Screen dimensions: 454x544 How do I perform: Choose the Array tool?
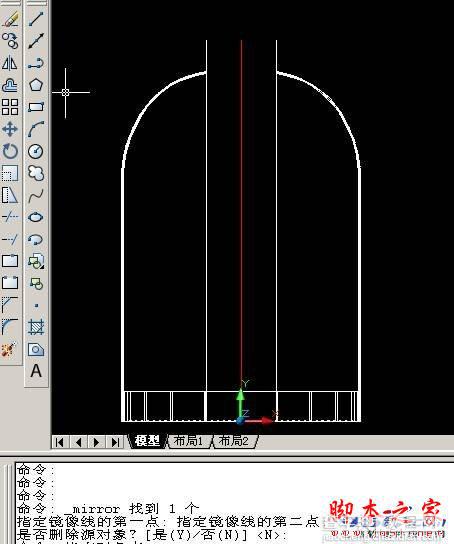[10, 107]
